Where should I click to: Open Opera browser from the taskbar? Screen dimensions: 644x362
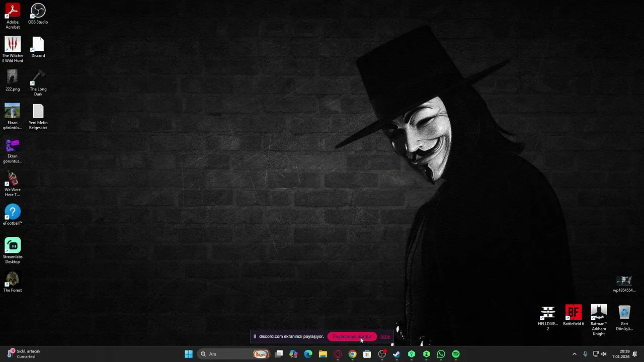(x=338, y=354)
